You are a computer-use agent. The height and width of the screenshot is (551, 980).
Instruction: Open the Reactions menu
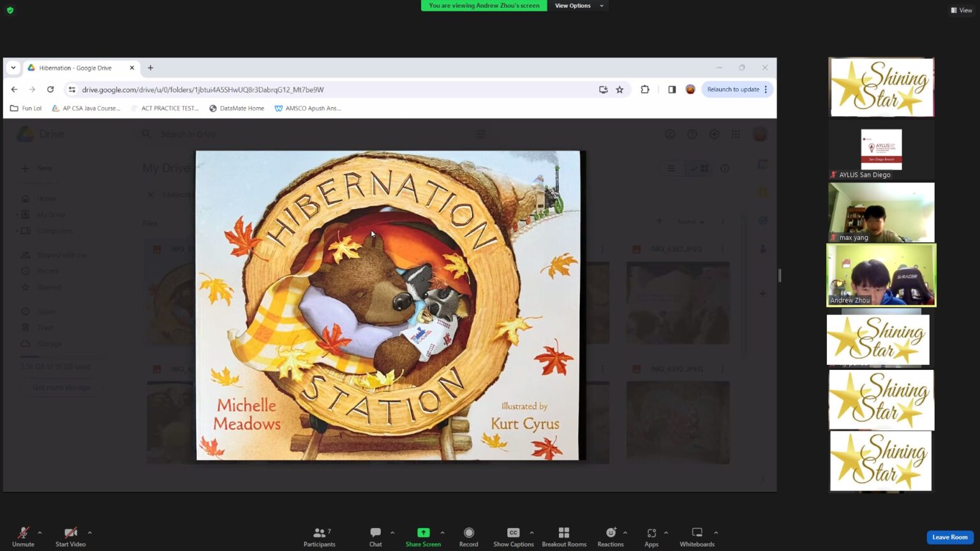click(611, 536)
